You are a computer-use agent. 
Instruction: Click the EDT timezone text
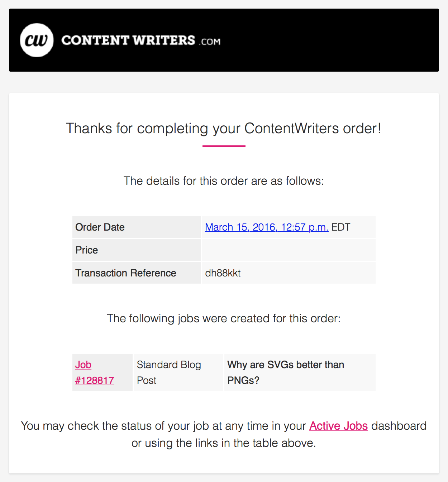[341, 227]
